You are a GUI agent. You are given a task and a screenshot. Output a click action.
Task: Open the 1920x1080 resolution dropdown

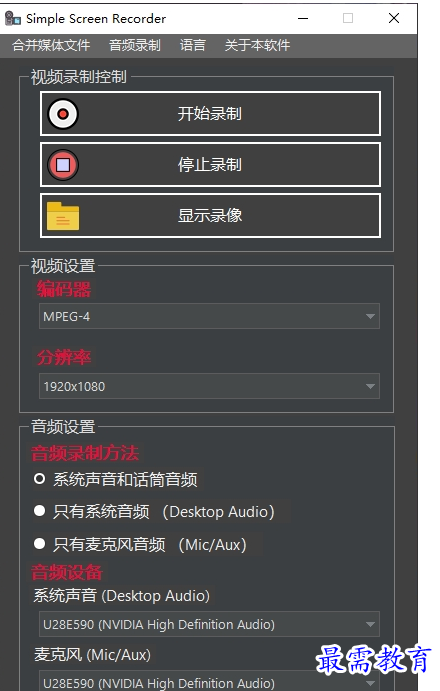209,386
